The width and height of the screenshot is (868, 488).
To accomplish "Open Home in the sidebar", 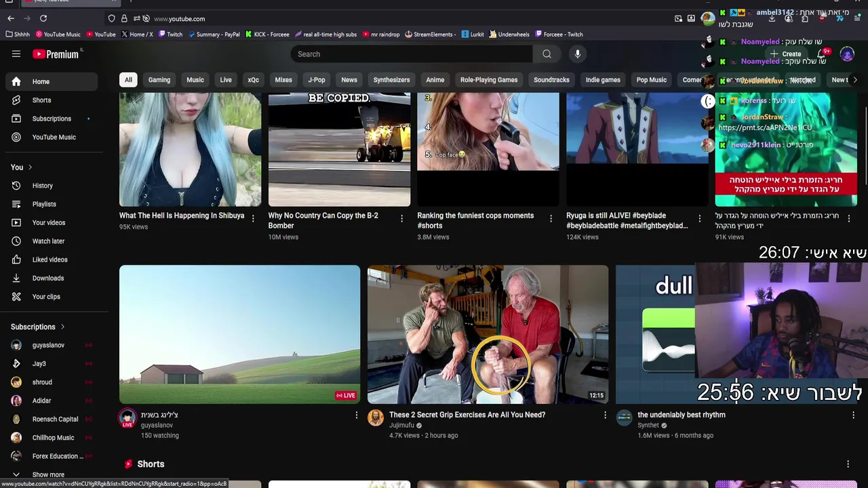I will (52, 81).
